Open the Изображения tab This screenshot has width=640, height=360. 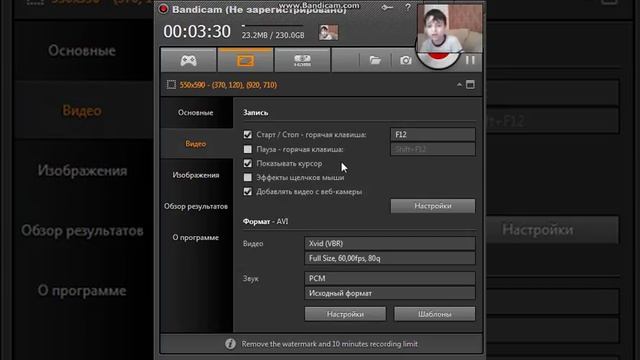196,175
